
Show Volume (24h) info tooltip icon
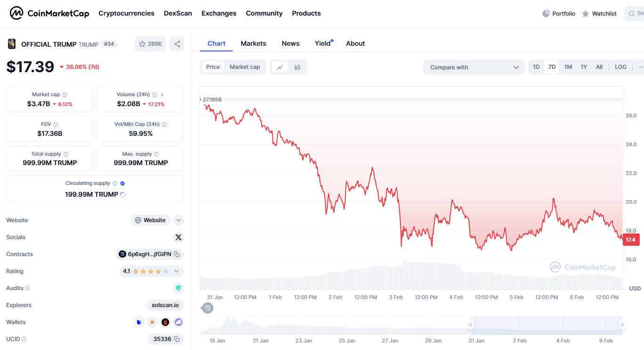[x=155, y=95]
